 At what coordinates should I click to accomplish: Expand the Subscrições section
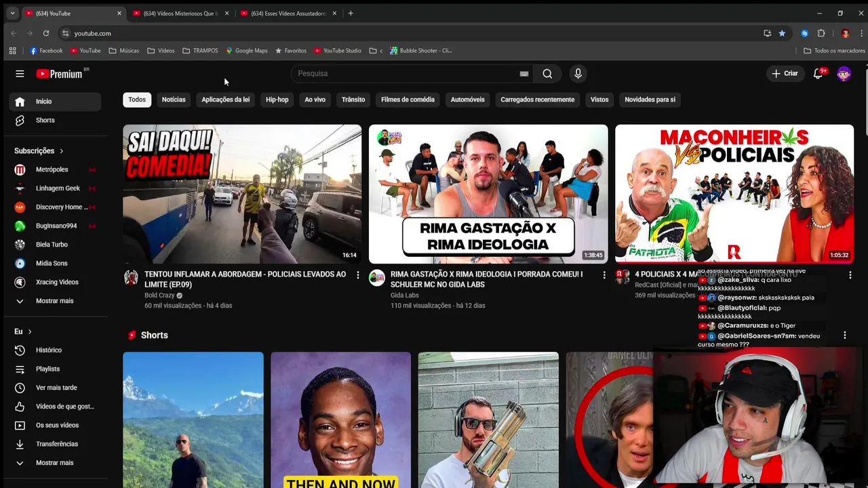(39, 150)
